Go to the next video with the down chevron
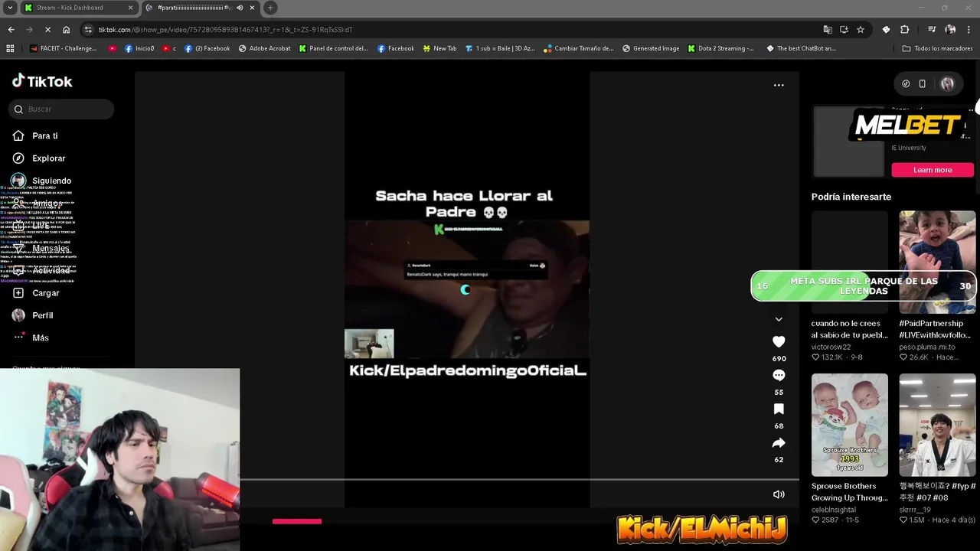 [779, 319]
